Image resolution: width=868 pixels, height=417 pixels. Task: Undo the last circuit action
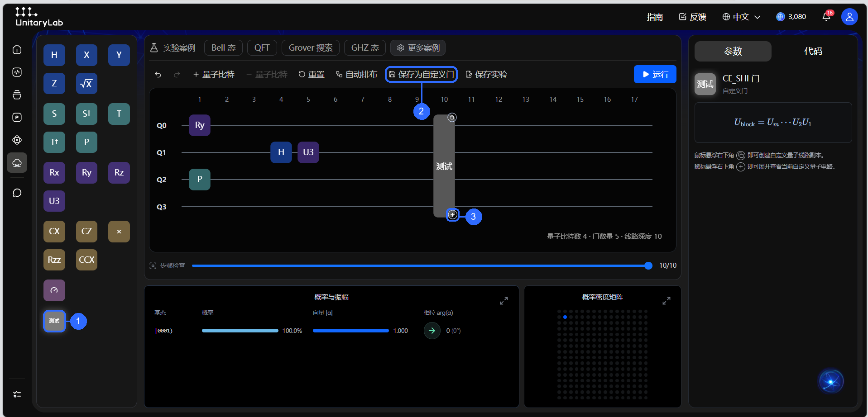tap(158, 75)
